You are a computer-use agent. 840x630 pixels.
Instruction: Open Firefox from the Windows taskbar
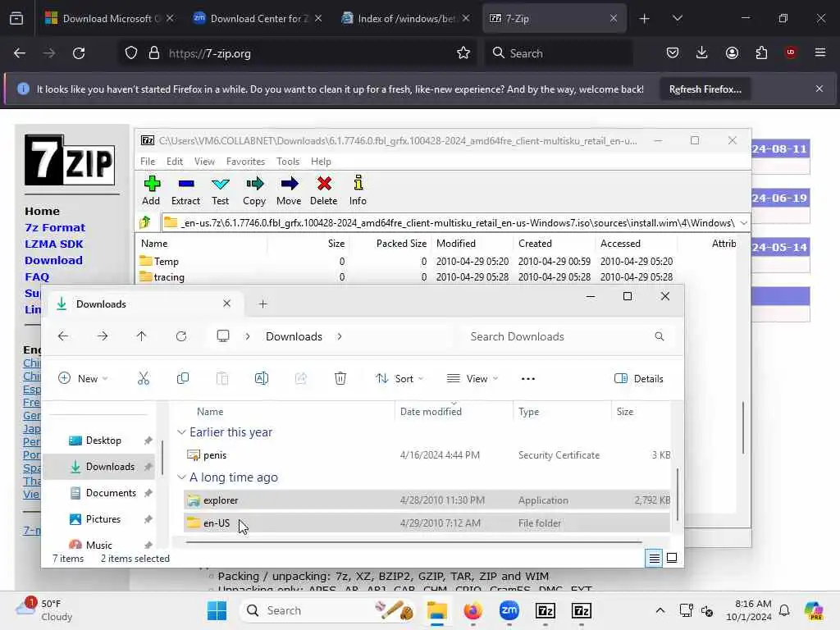pos(473,610)
